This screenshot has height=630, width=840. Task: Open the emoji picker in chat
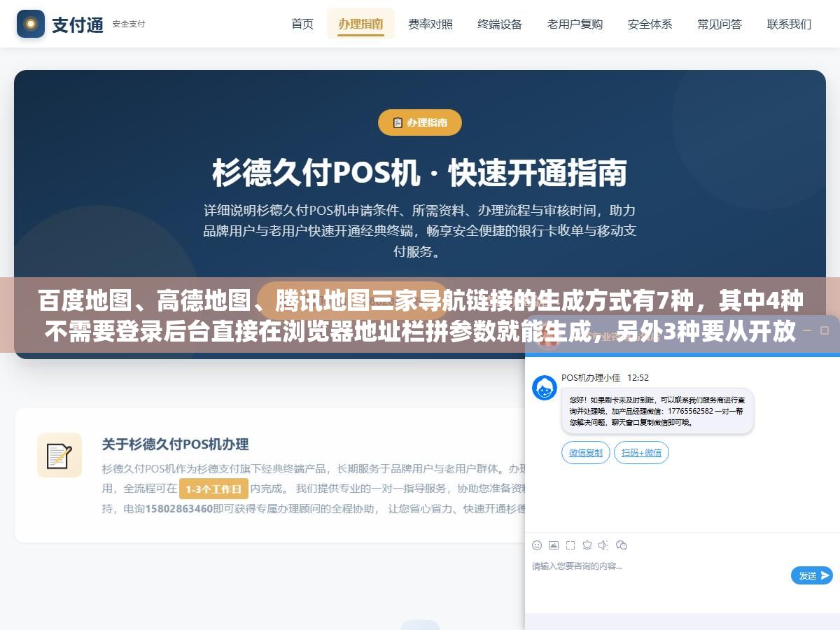point(537,545)
